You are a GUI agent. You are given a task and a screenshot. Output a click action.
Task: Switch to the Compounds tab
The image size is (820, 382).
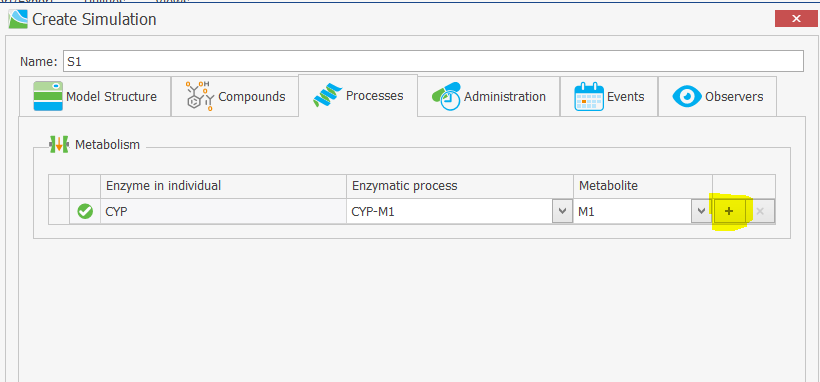click(235, 97)
